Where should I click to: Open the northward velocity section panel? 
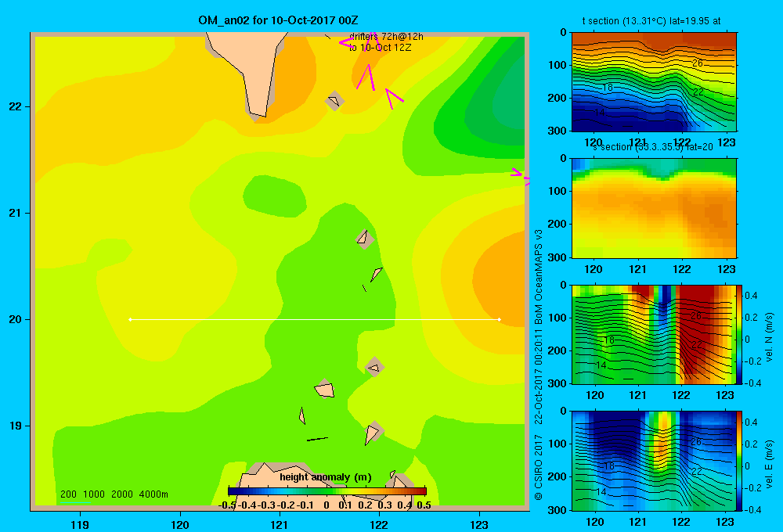(x=654, y=334)
